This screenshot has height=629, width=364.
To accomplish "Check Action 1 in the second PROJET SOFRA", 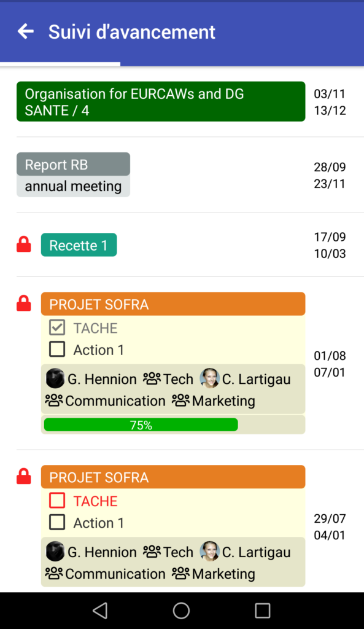I will pyautogui.click(x=57, y=522).
